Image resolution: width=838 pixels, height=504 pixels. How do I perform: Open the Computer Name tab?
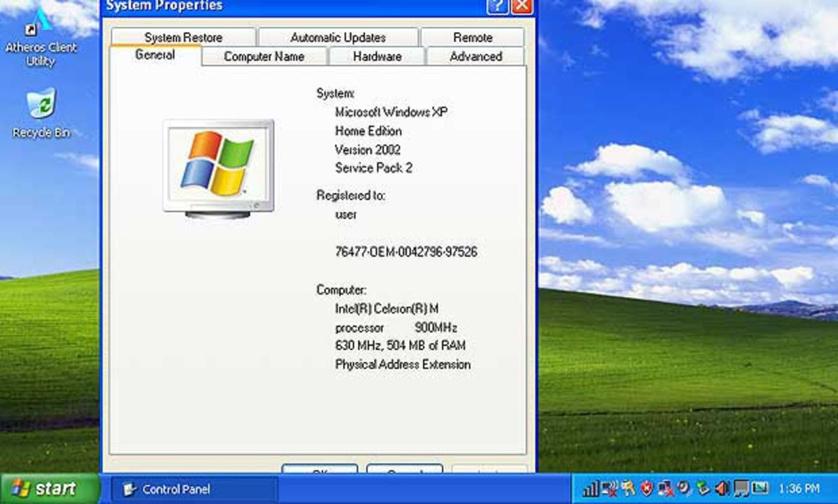264,56
